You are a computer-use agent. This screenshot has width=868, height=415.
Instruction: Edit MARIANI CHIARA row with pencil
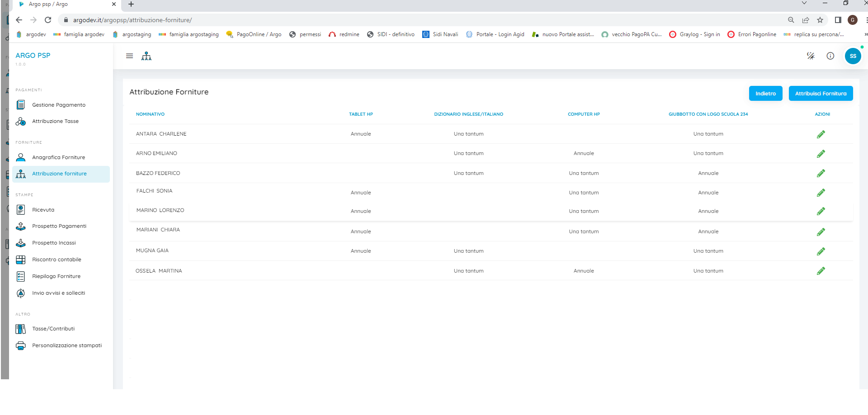click(821, 232)
